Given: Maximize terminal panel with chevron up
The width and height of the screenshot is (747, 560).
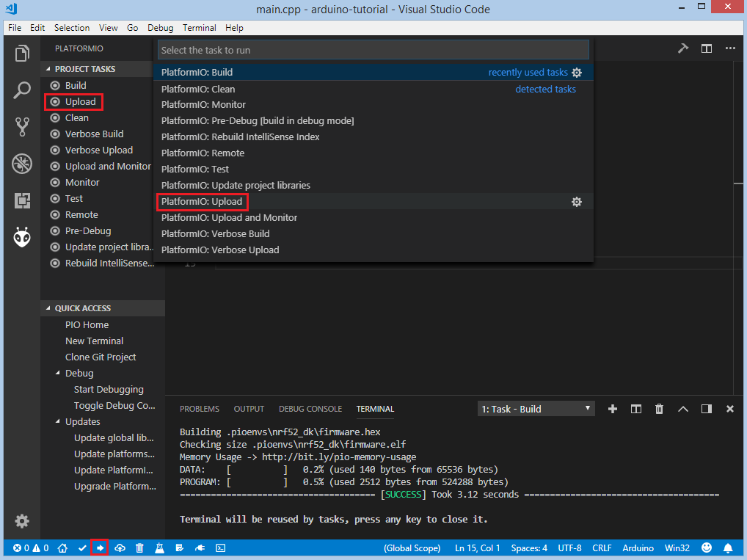Looking at the screenshot, I should (682, 409).
